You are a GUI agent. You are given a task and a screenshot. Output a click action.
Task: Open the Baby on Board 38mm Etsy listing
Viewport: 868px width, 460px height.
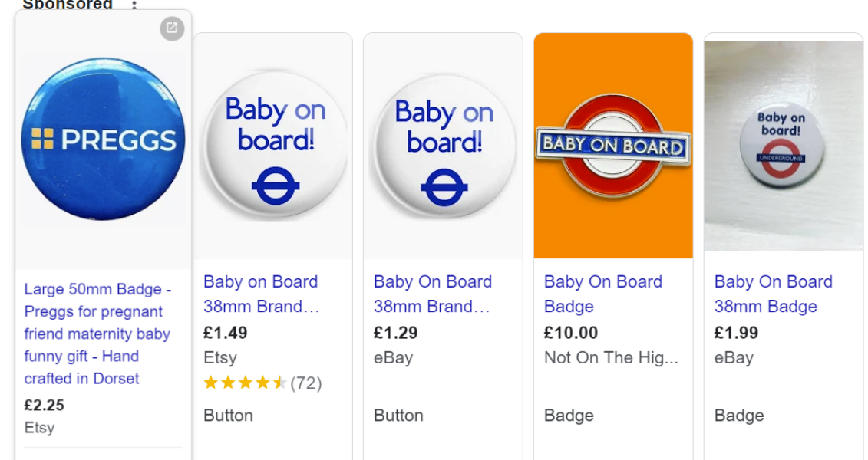coord(260,294)
